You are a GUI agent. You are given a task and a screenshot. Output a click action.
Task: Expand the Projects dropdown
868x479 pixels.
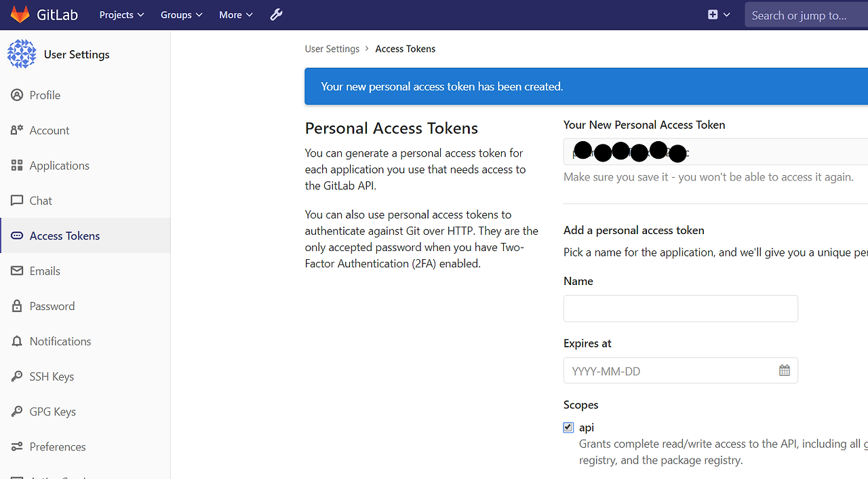pos(121,14)
